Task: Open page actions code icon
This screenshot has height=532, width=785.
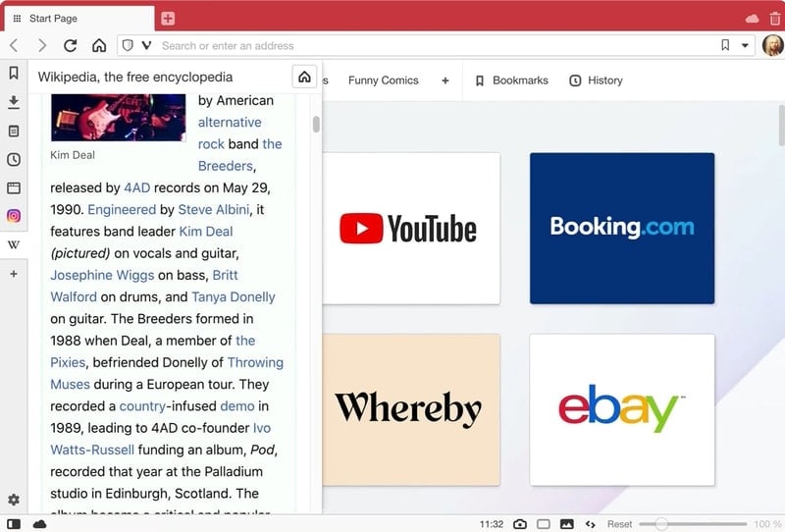Action: [x=591, y=524]
